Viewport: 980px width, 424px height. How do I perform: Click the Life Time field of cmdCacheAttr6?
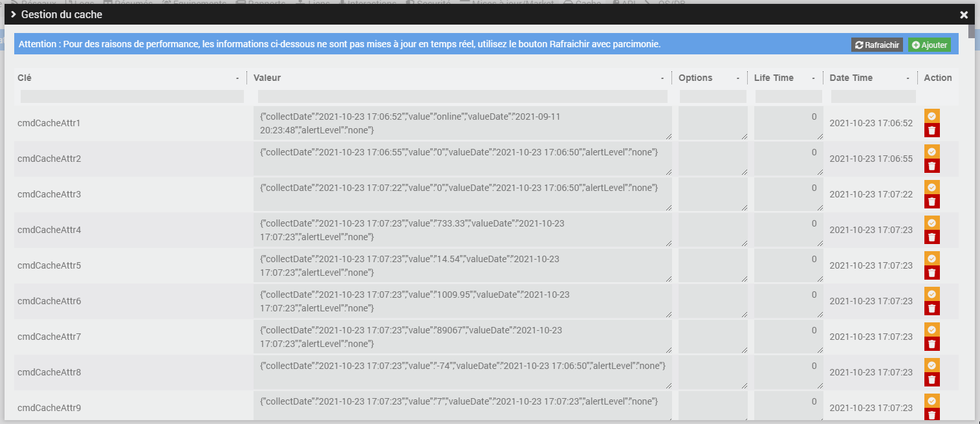pos(789,301)
